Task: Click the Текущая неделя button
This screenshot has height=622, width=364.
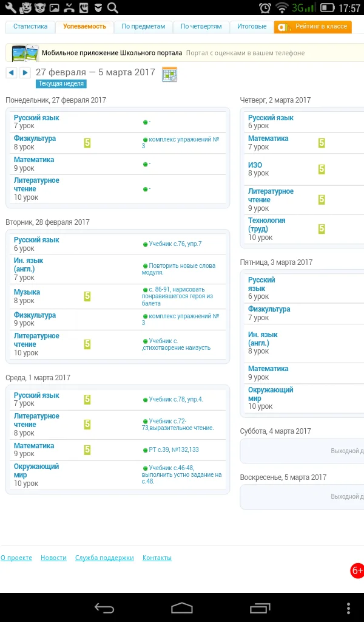Action: point(61,84)
